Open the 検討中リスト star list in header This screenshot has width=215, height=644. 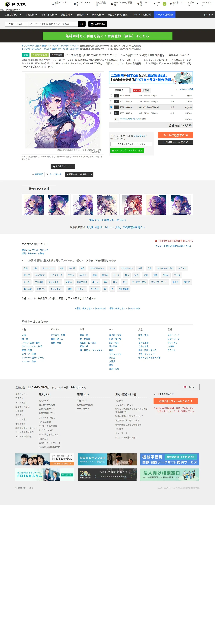click(x=176, y=4)
